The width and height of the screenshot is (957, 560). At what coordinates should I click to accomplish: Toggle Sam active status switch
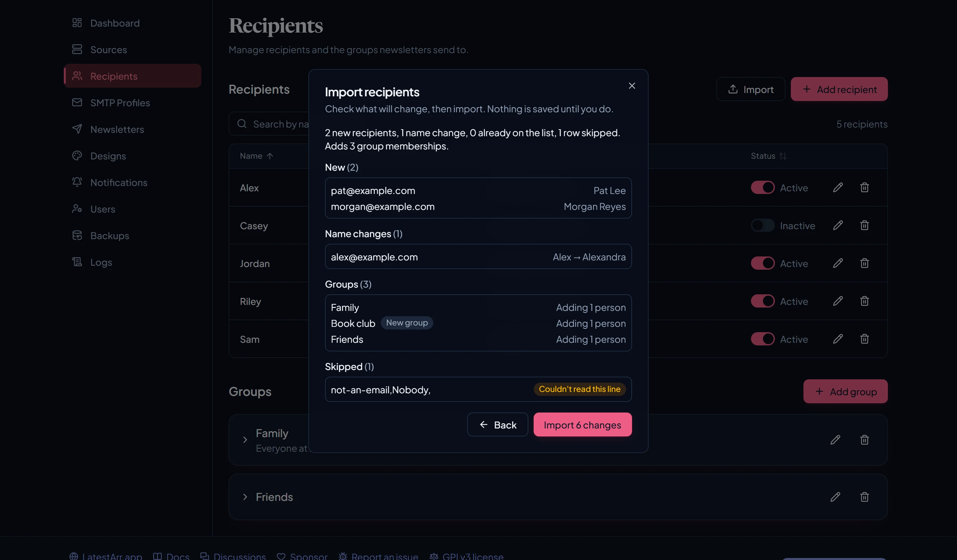coord(763,339)
